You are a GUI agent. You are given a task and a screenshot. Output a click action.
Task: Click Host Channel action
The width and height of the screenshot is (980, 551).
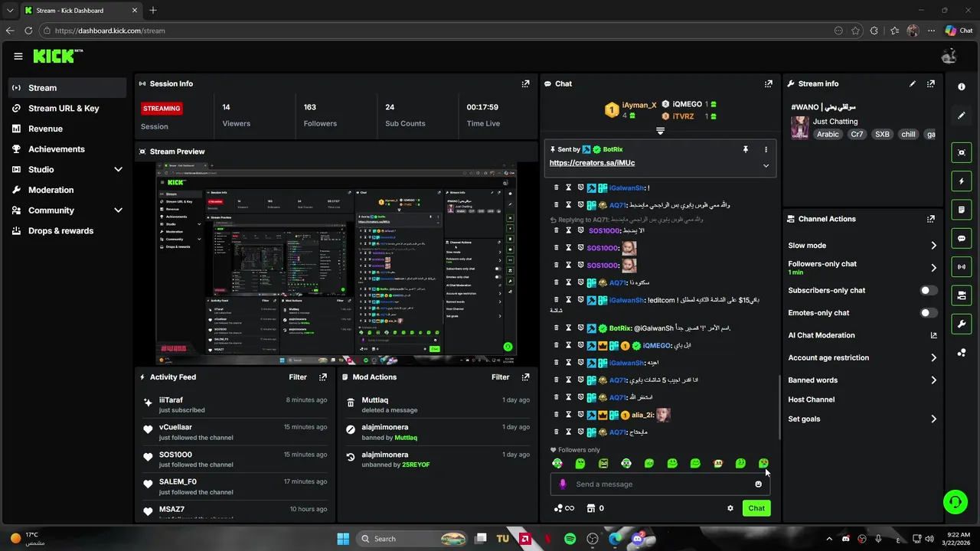pos(812,399)
